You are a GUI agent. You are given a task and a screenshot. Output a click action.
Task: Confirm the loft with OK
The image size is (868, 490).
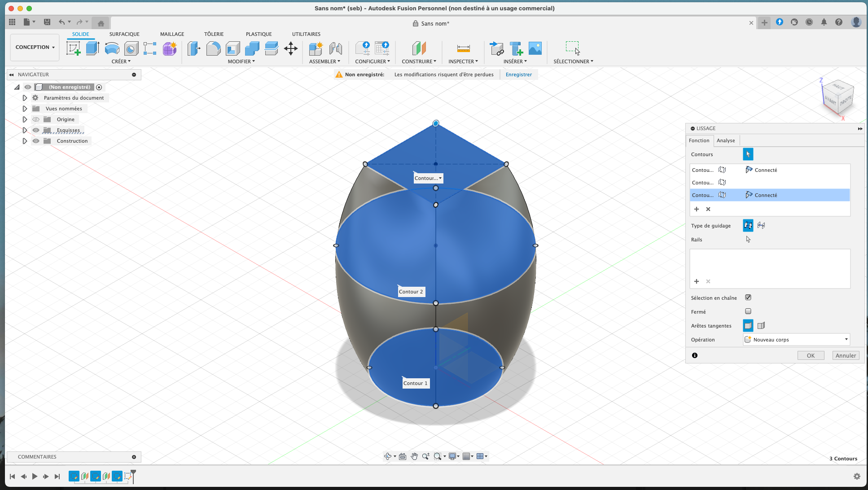[x=811, y=355]
